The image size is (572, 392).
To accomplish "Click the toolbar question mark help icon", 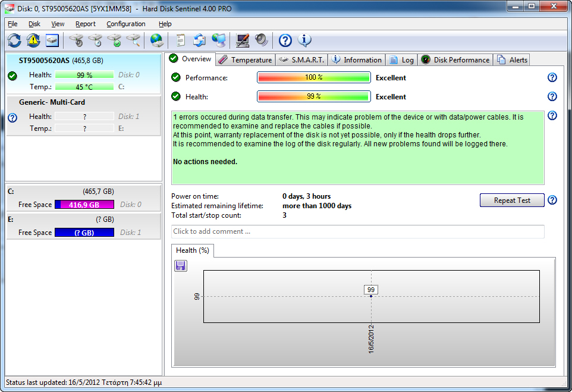I will pyautogui.click(x=285, y=40).
